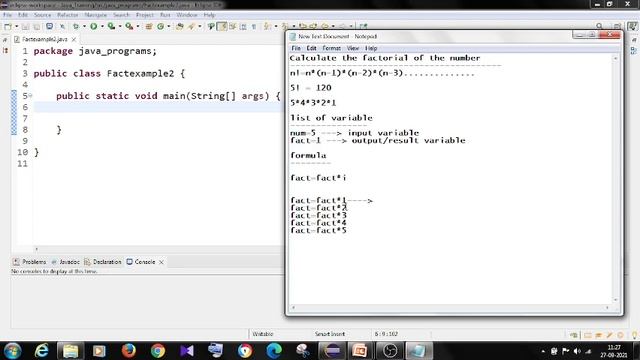Open Google Chrome from the taskbar
Viewport: 640px width, 360px height.
pos(158,351)
